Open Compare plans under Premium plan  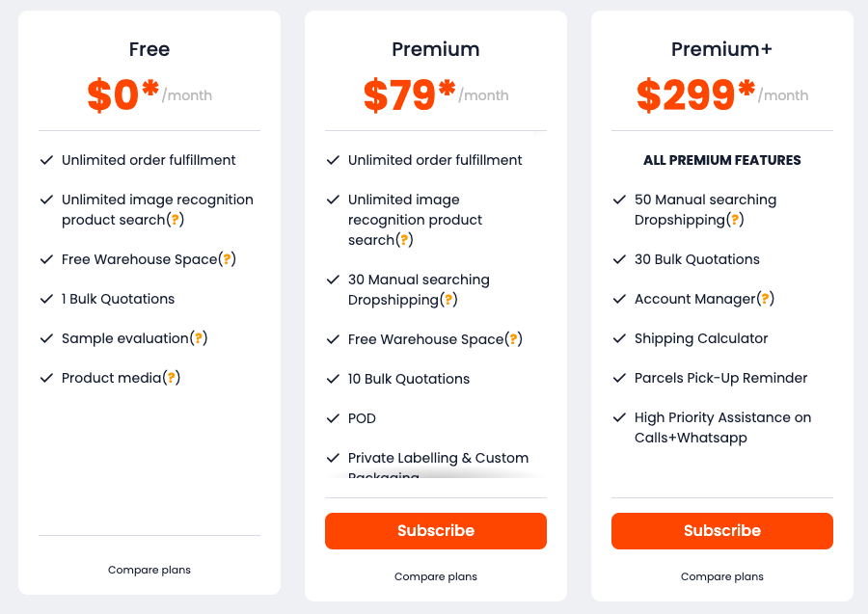pos(436,576)
